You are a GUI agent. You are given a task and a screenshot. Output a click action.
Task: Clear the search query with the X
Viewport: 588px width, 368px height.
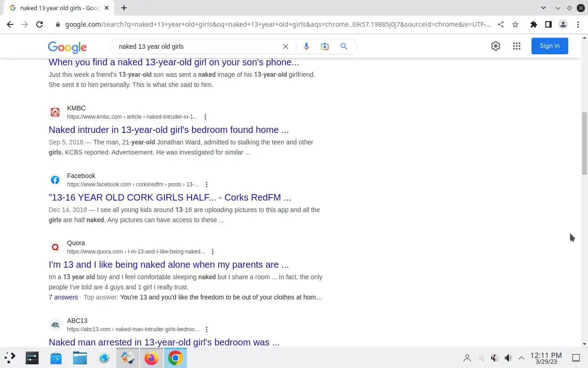click(x=286, y=46)
